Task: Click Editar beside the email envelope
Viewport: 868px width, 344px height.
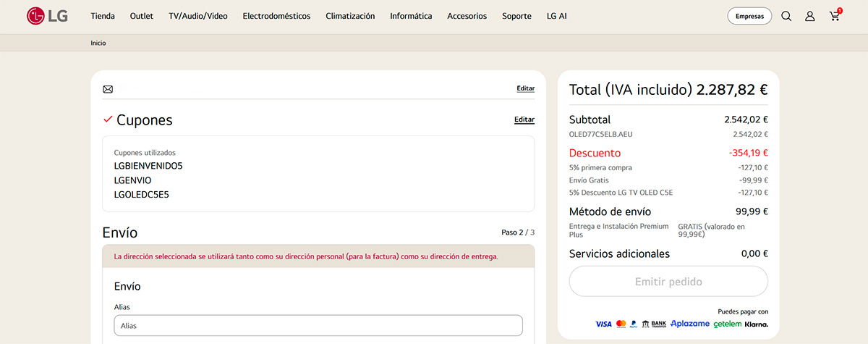Action: [525, 88]
